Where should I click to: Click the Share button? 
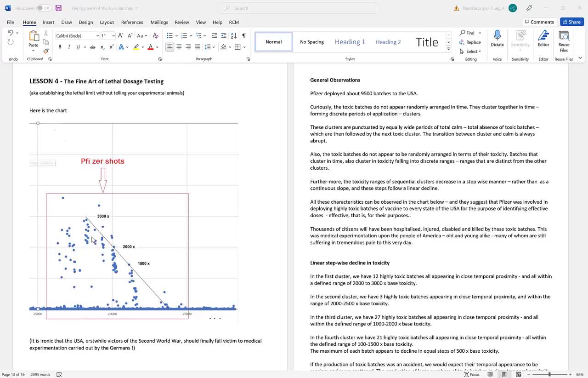pos(572,22)
